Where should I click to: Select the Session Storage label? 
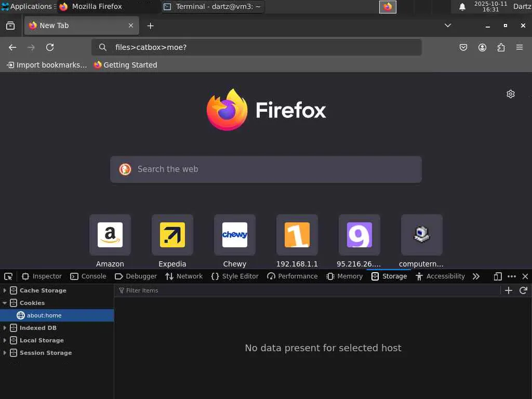click(x=46, y=353)
